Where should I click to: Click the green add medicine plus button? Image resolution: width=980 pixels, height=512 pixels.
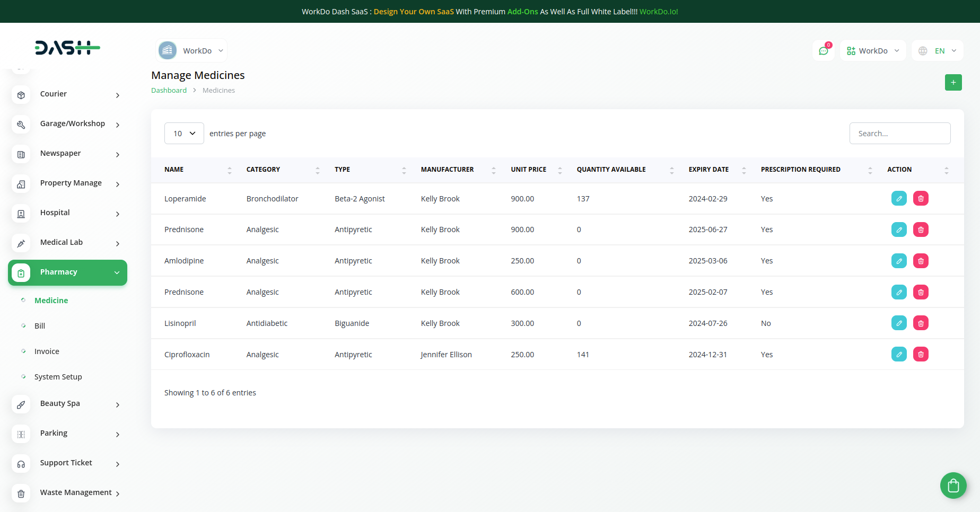click(953, 83)
